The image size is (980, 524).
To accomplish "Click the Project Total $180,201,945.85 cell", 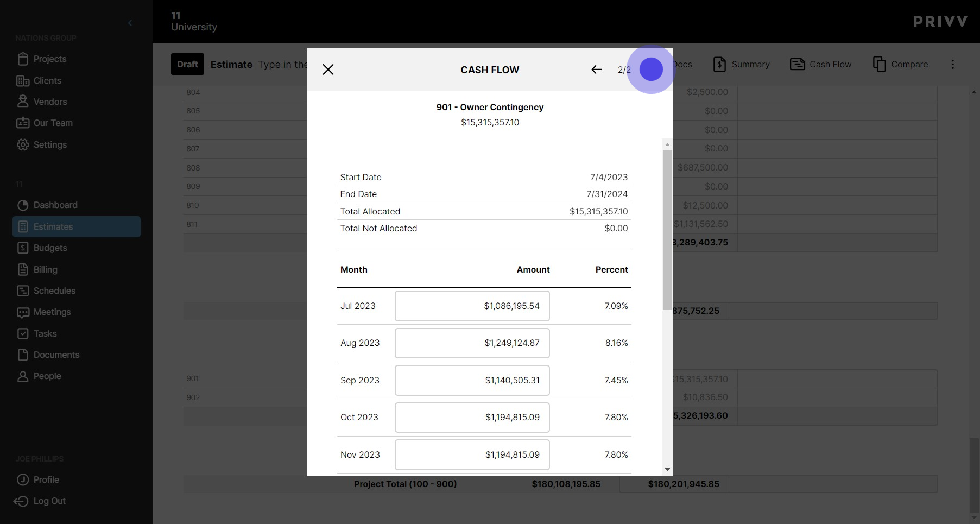I will (x=684, y=484).
